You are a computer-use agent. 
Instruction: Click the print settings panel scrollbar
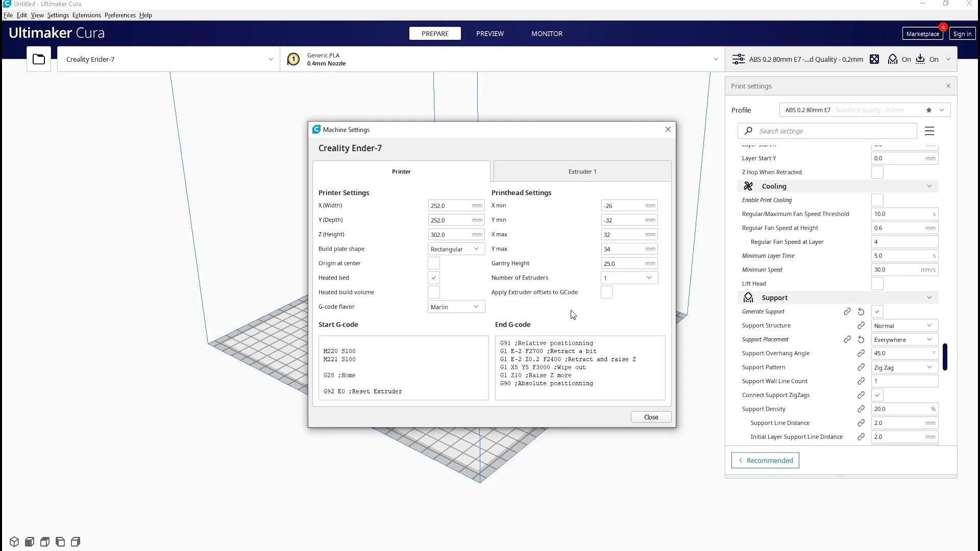point(945,357)
